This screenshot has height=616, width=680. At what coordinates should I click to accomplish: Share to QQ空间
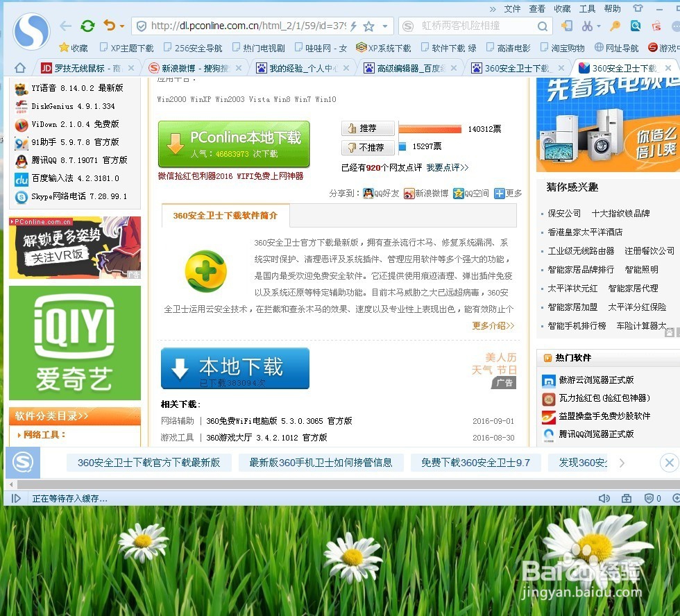pyautogui.click(x=471, y=194)
